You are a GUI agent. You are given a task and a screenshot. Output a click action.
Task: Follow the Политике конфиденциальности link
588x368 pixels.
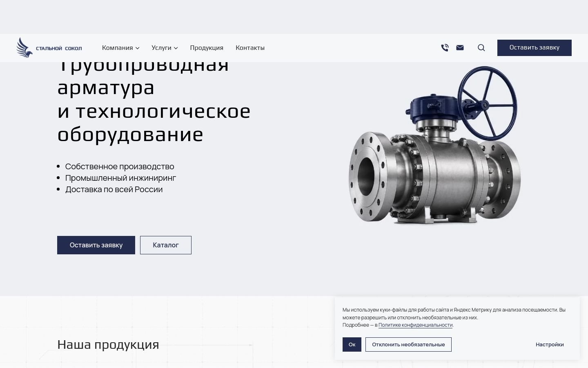click(415, 325)
